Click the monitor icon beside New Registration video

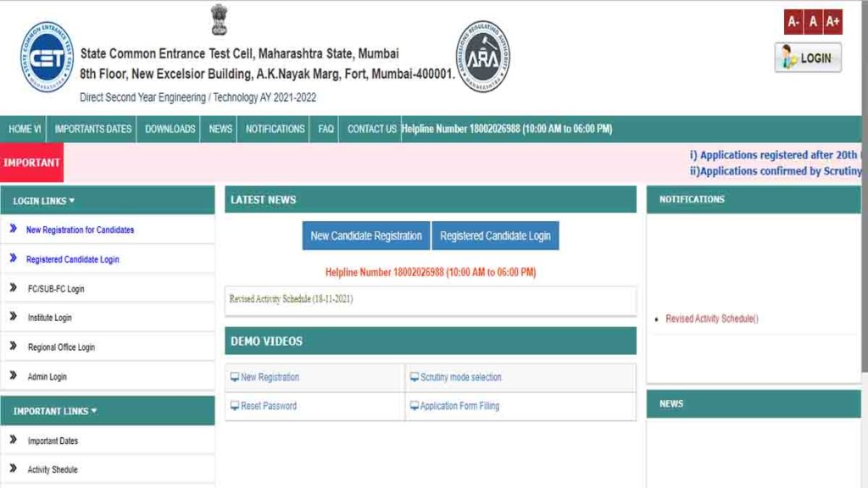(x=235, y=377)
